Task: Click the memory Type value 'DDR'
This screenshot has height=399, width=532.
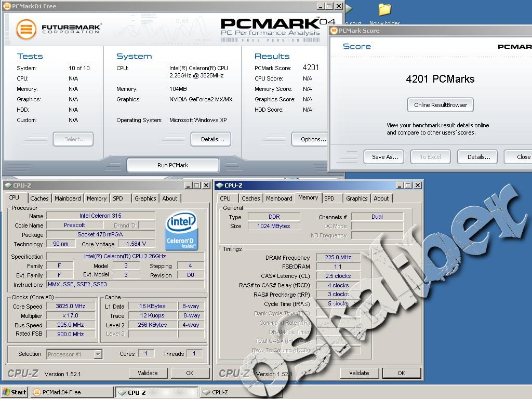Action: [x=274, y=217]
